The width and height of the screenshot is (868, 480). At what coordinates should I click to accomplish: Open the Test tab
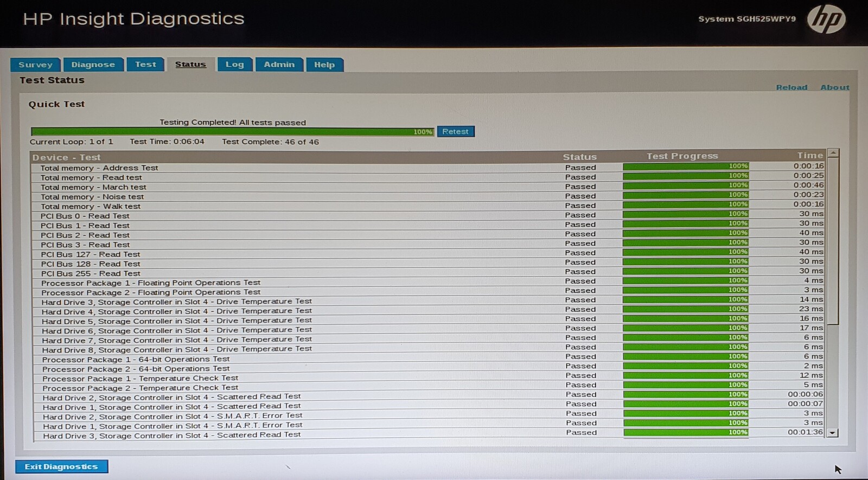click(x=145, y=65)
